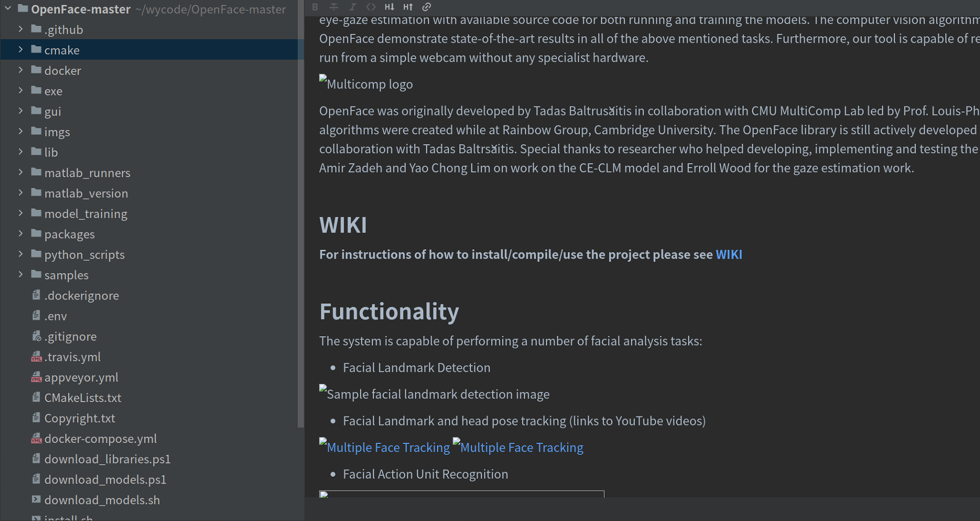Expand the model_training folder
Screen dimensions: 980x521
(x=20, y=213)
